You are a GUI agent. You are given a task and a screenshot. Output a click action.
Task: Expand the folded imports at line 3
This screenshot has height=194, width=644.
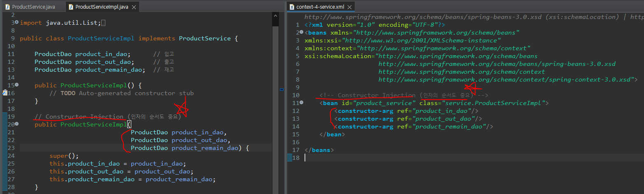16,23
